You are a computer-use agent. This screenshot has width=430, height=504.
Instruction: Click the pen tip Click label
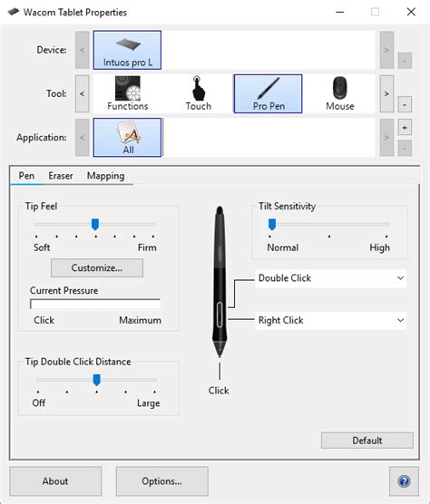coord(219,391)
